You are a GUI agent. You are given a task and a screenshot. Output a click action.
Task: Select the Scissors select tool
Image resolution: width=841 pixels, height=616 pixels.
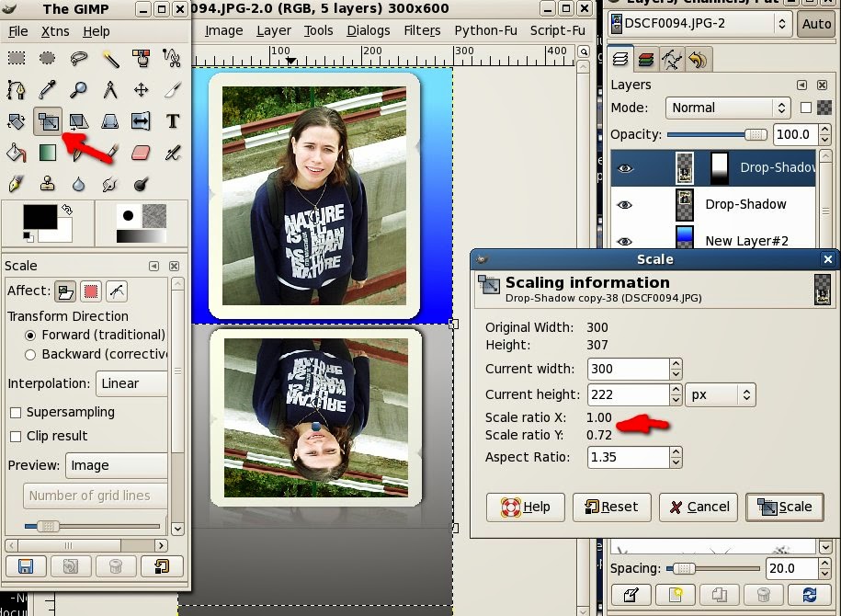click(172, 58)
